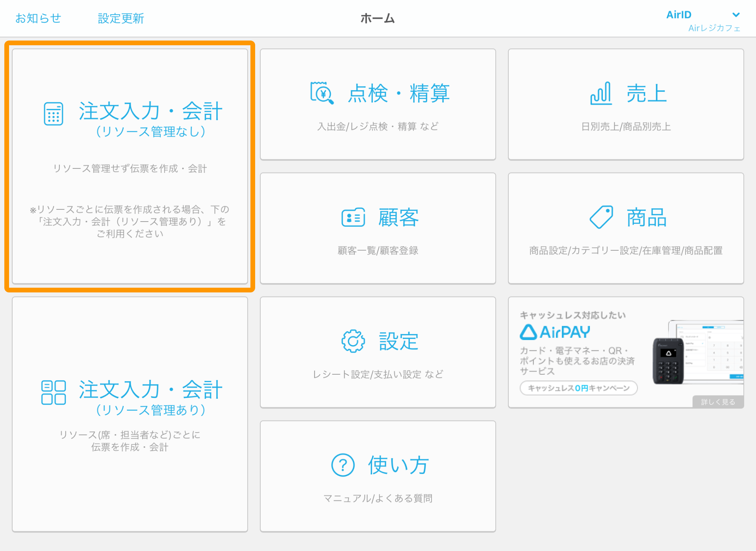Click the Airレジカフェ store name
Image resolution: width=756 pixels, height=551 pixels.
pyautogui.click(x=714, y=28)
